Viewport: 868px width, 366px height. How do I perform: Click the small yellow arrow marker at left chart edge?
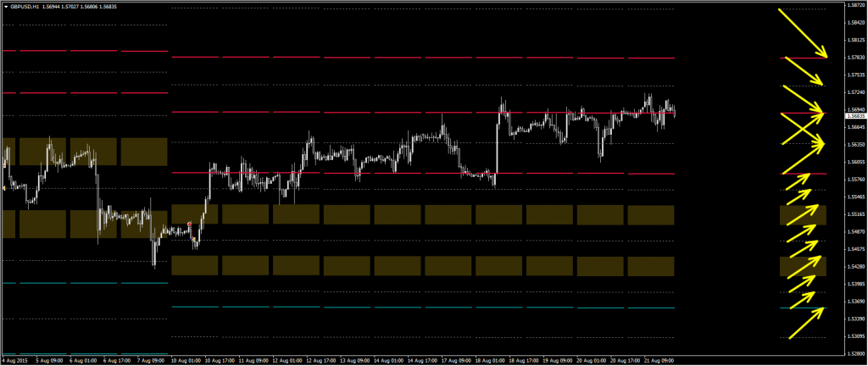(x=4, y=189)
